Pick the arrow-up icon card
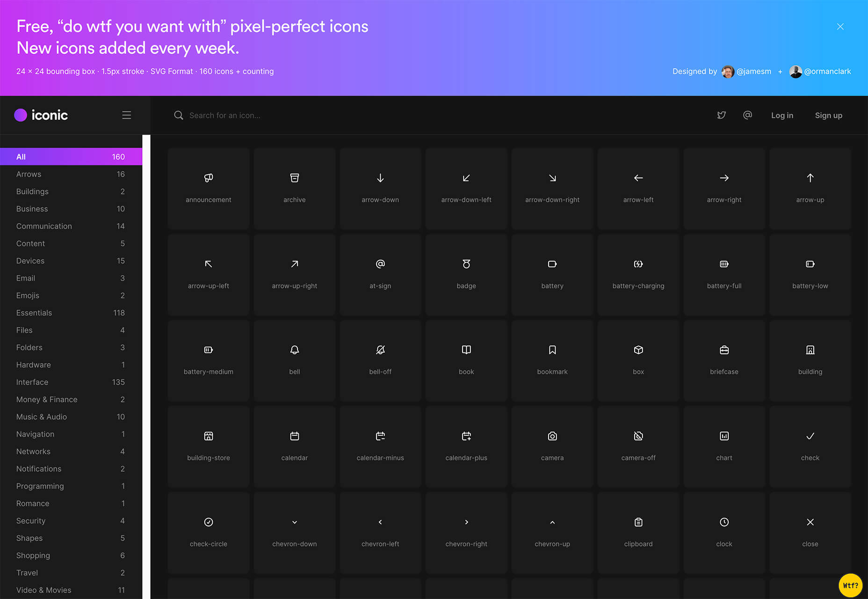 coord(810,189)
